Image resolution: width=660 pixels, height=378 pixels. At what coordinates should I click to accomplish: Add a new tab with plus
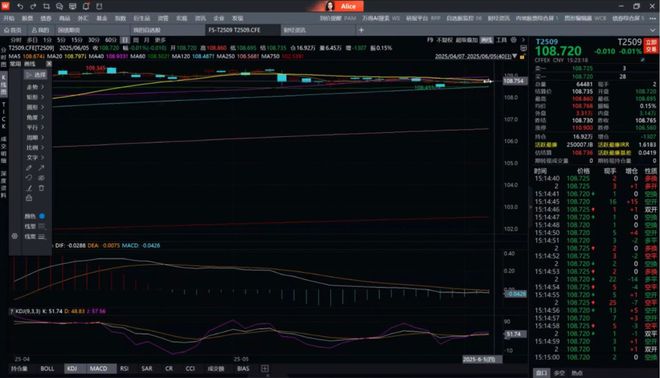[361, 30]
